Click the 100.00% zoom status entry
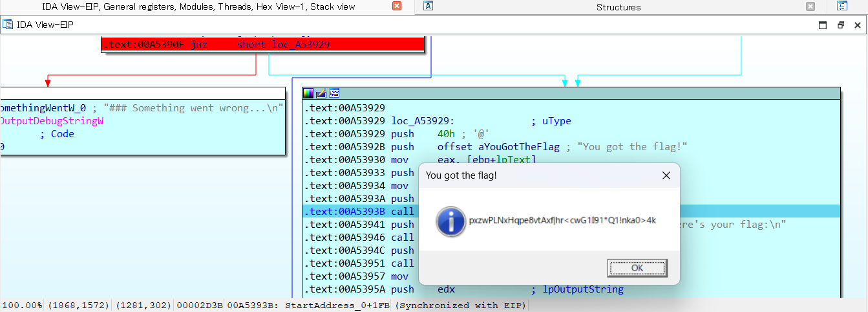Screen dimensions: 868x312 tap(23, 305)
